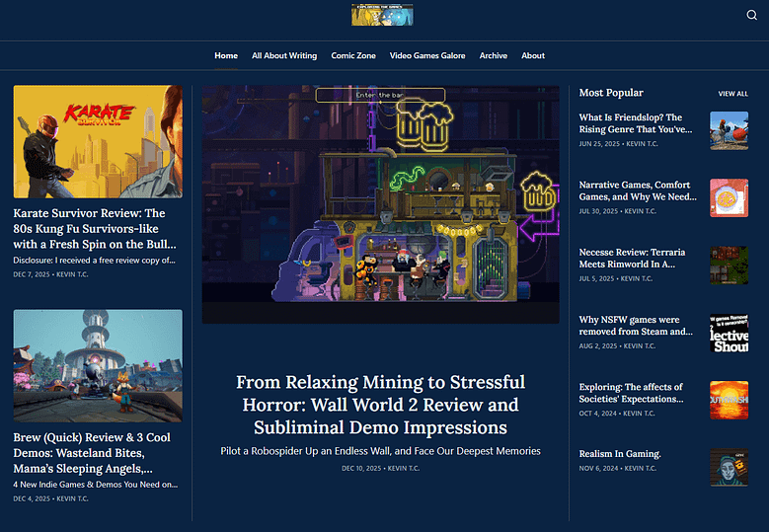The image size is (769, 532).
Task: Click the DEC 7, 2025 byline
Action: pos(51,274)
